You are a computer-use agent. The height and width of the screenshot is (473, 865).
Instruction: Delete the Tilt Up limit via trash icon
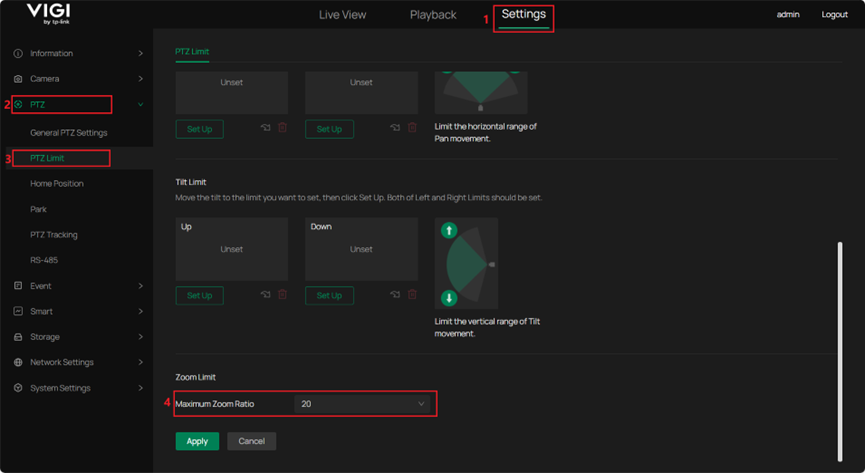click(282, 295)
